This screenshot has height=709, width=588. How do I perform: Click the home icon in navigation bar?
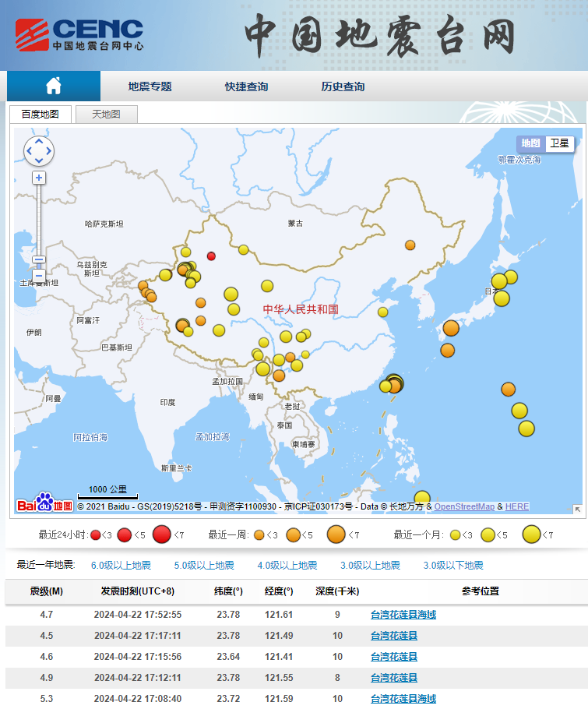click(x=53, y=86)
